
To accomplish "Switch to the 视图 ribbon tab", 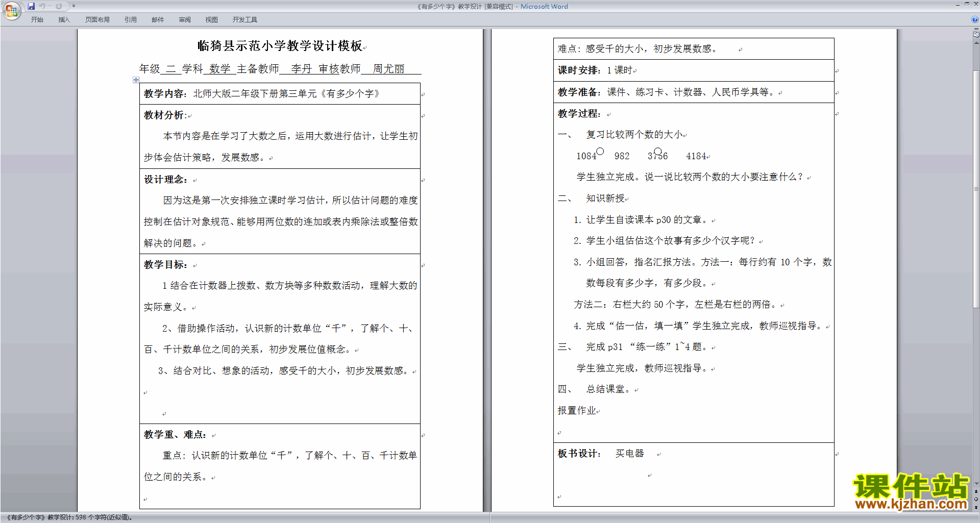I will pyautogui.click(x=211, y=20).
